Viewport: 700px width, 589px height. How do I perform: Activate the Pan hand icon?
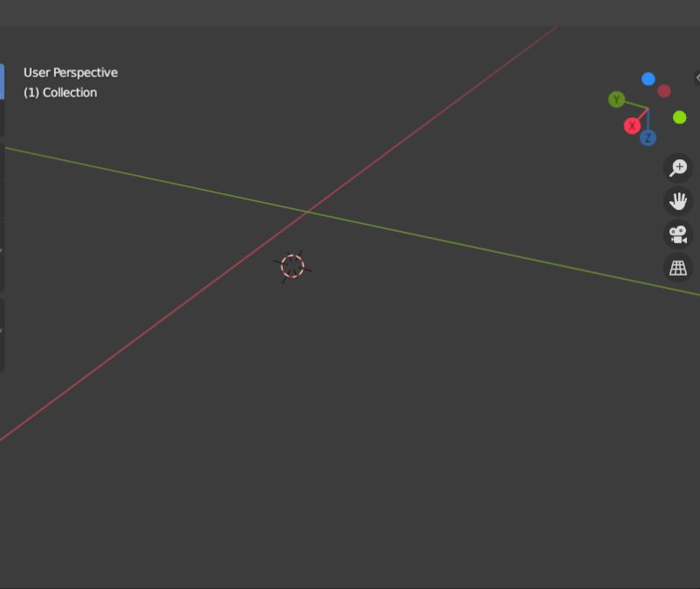click(676, 201)
